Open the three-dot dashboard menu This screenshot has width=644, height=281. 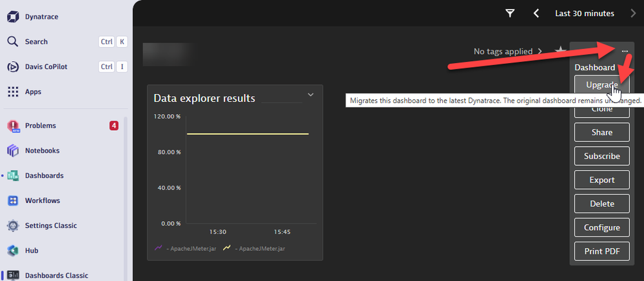tap(624, 52)
